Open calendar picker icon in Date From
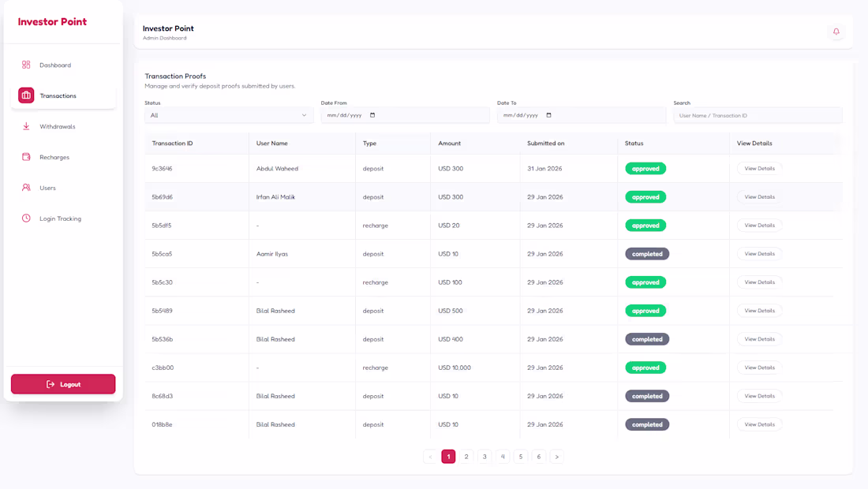 point(373,115)
